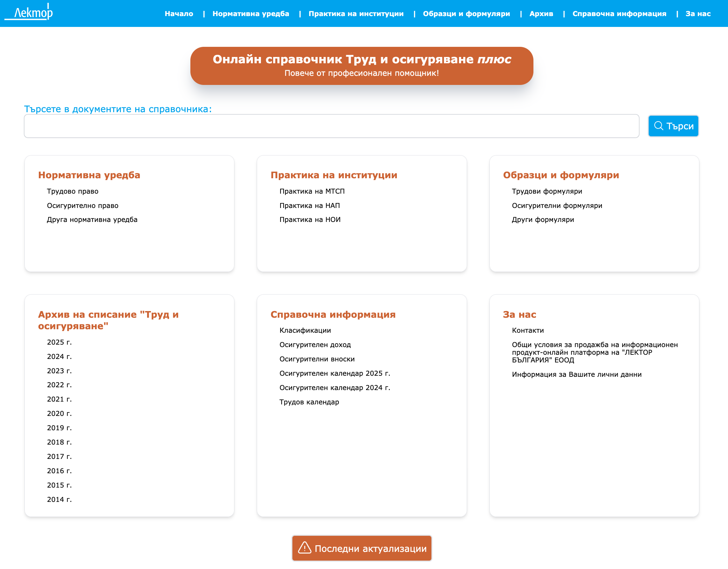Open Контакти link

pos(528,330)
